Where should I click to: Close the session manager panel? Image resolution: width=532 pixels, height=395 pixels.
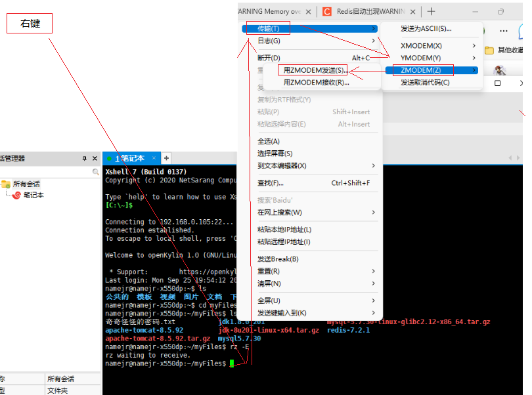click(x=95, y=158)
